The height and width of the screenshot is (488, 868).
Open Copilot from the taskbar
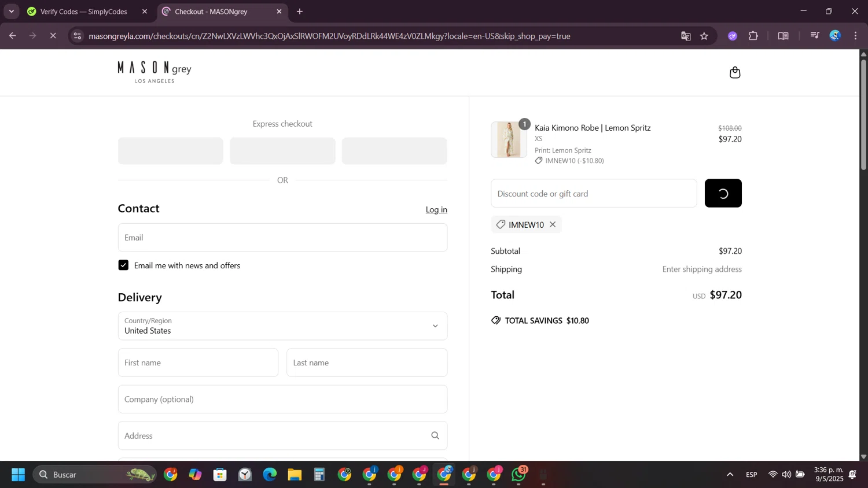click(x=195, y=475)
